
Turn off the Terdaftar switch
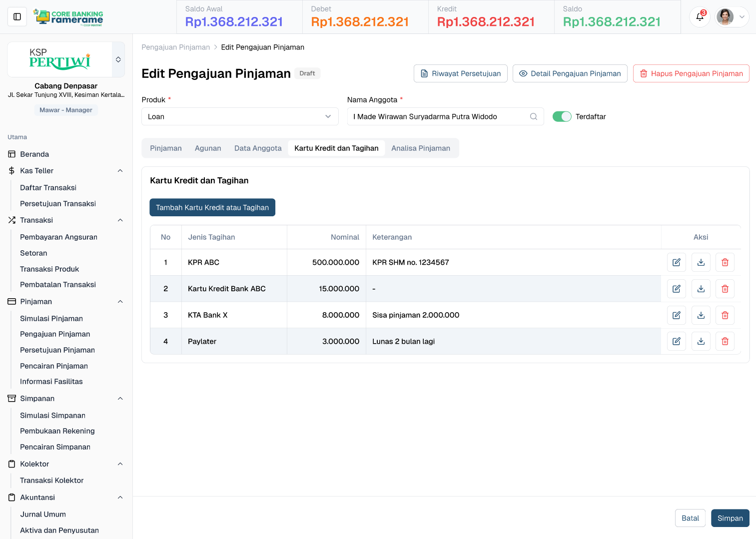click(562, 116)
